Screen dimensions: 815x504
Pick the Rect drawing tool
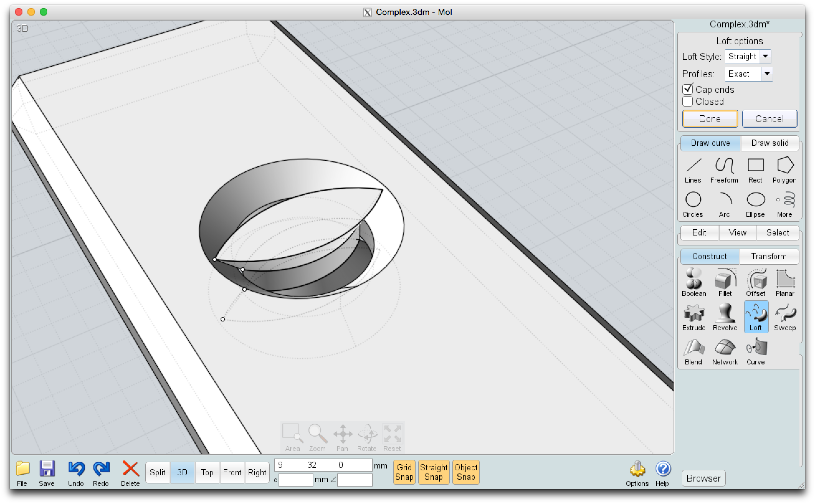click(755, 170)
